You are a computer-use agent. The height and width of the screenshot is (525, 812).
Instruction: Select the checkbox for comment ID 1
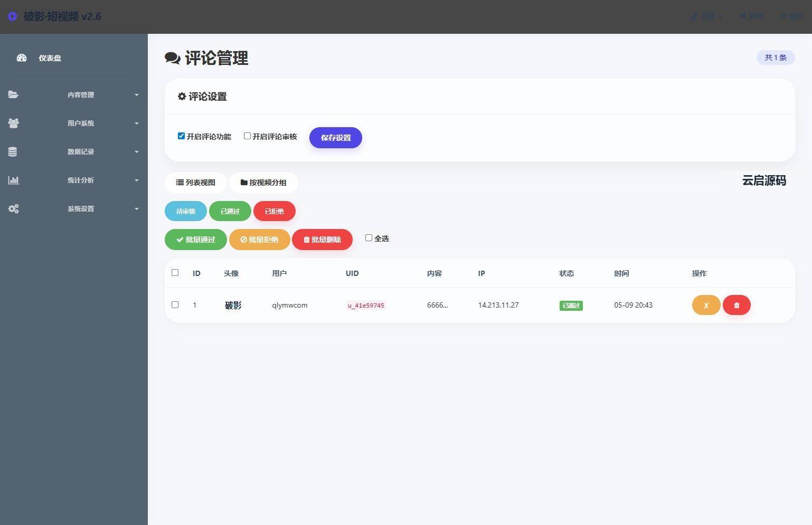coord(175,305)
